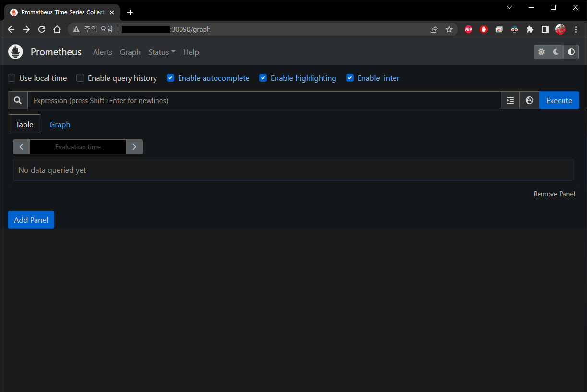Open the Chrome profile avatar
The width and height of the screenshot is (587, 392).
561,29
